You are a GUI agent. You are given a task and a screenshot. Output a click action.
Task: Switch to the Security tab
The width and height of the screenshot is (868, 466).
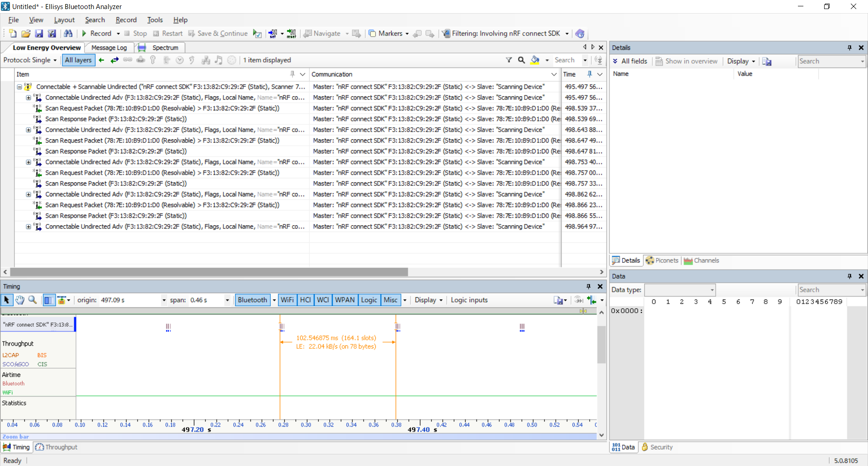click(x=657, y=447)
